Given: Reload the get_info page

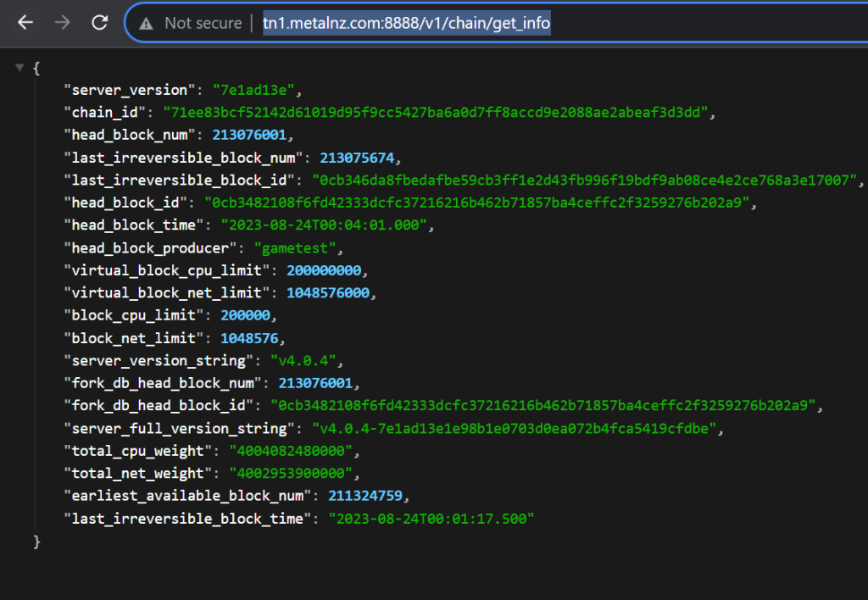Looking at the screenshot, I should pos(100,23).
